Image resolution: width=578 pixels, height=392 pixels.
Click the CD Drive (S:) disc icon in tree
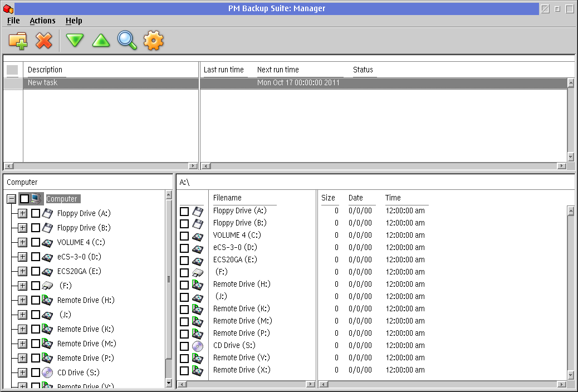(47, 373)
